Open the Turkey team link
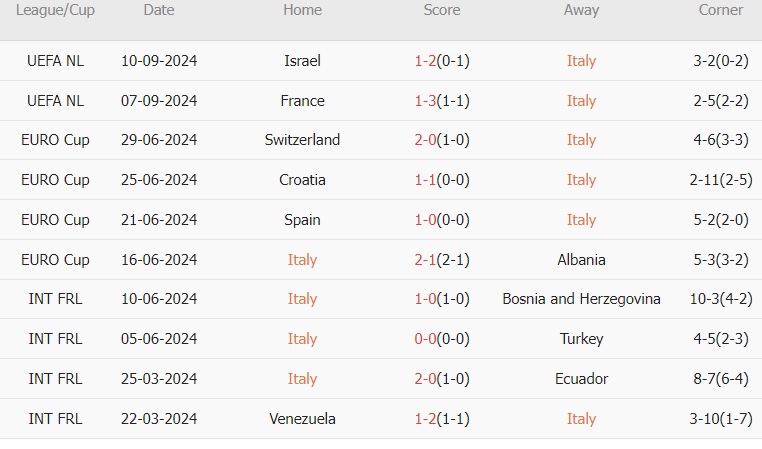 coord(581,339)
